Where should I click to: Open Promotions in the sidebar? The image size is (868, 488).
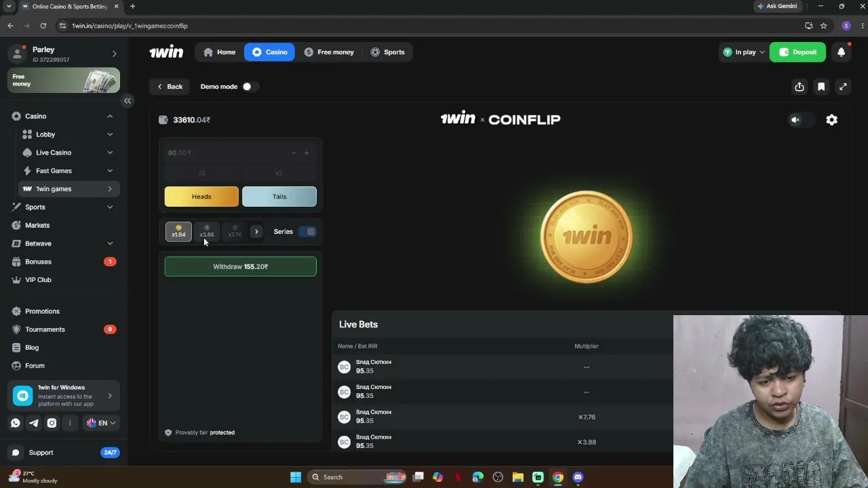42,311
